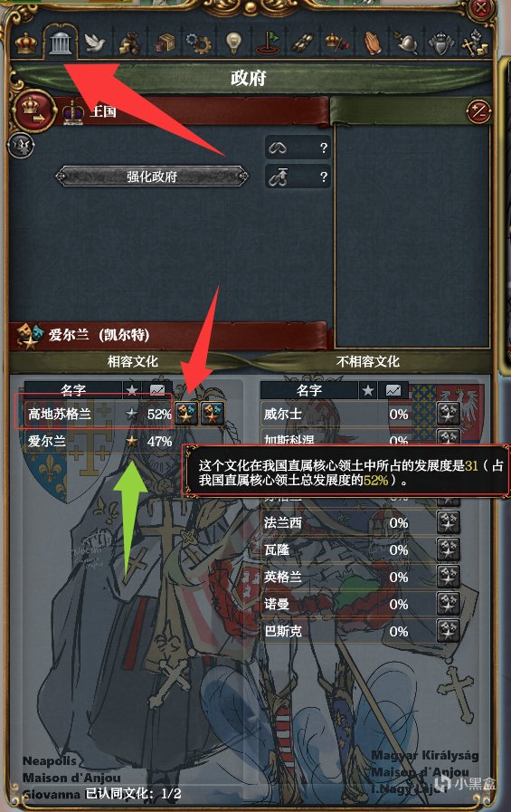Screen dimensions: 511x812
Task: Click the 强化政府 button
Action: pyautogui.click(x=152, y=177)
